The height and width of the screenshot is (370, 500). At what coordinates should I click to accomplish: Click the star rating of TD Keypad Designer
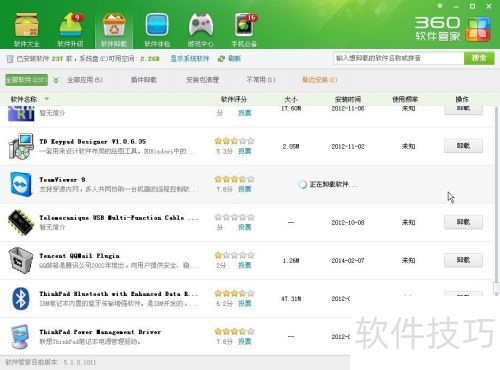tap(234, 141)
